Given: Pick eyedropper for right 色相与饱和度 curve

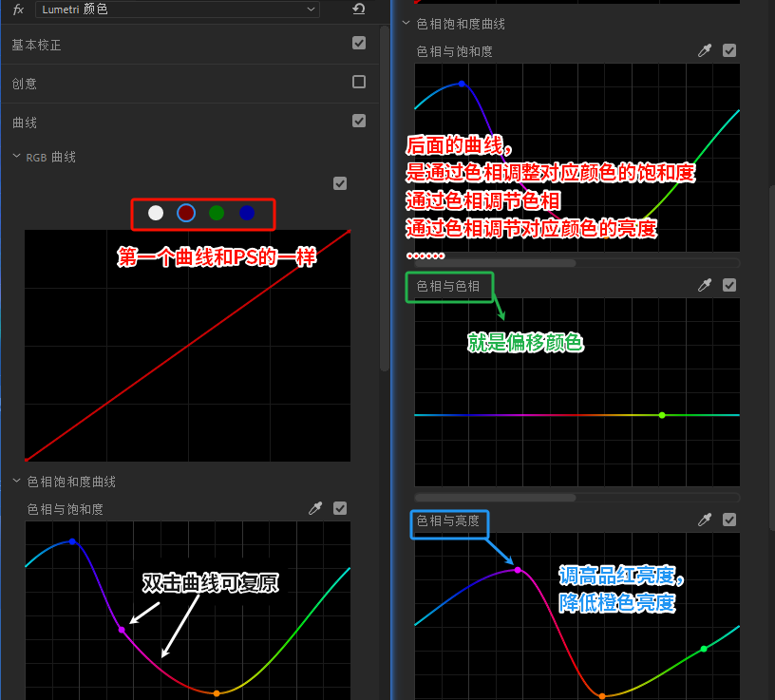Looking at the screenshot, I should click(705, 50).
